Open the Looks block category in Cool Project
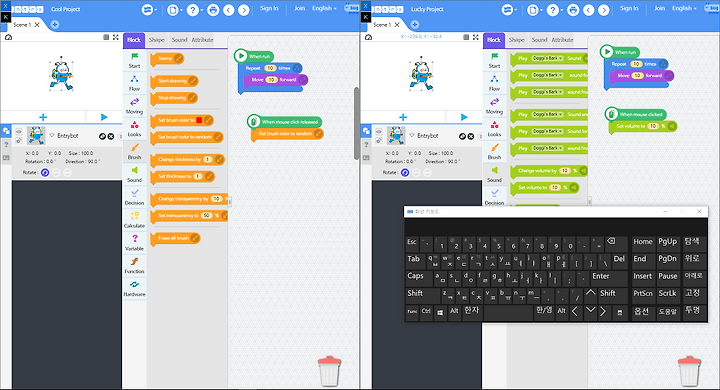The image size is (720, 390). pyautogui.click(x=135, y=129)
